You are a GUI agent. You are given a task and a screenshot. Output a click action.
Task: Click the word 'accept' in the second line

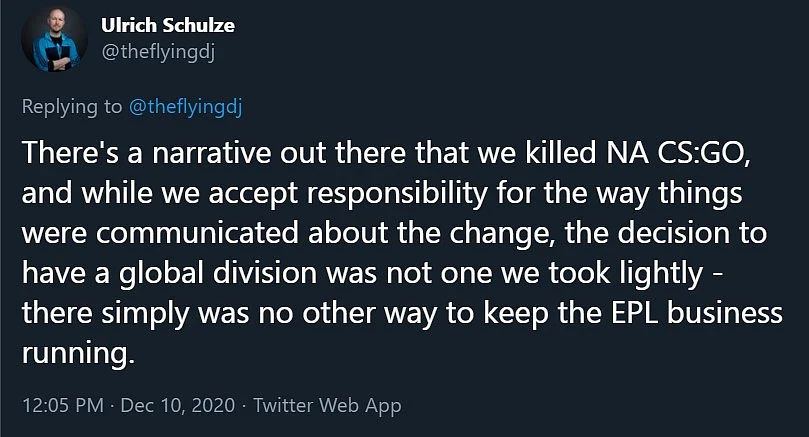click(x=253, y=195)
